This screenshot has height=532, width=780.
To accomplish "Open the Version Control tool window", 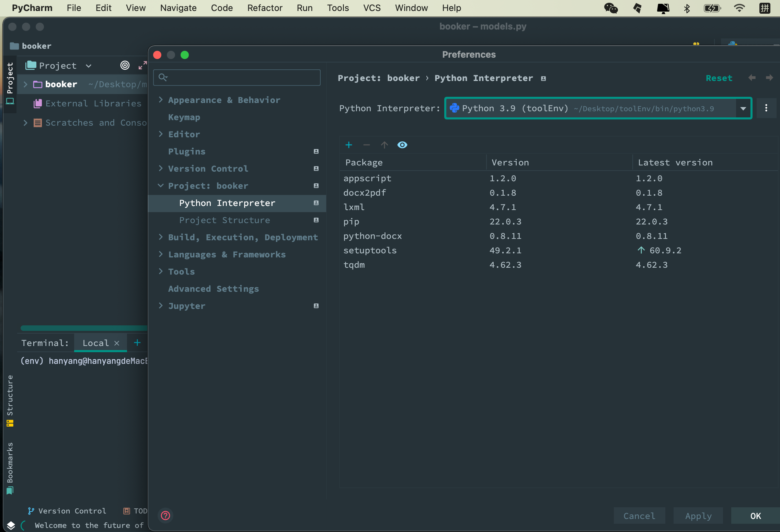I will pos(67,511).
